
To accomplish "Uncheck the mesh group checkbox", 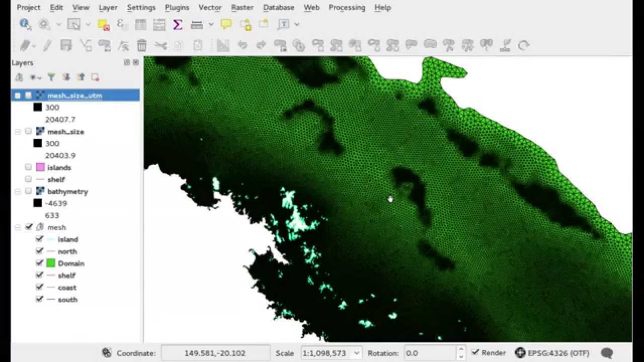I will (x=29, y=227).
